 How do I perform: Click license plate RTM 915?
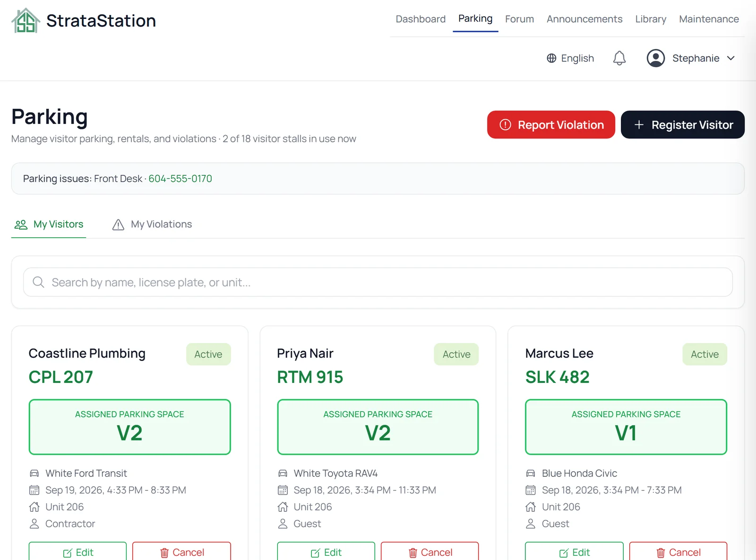tap(310, 377)
